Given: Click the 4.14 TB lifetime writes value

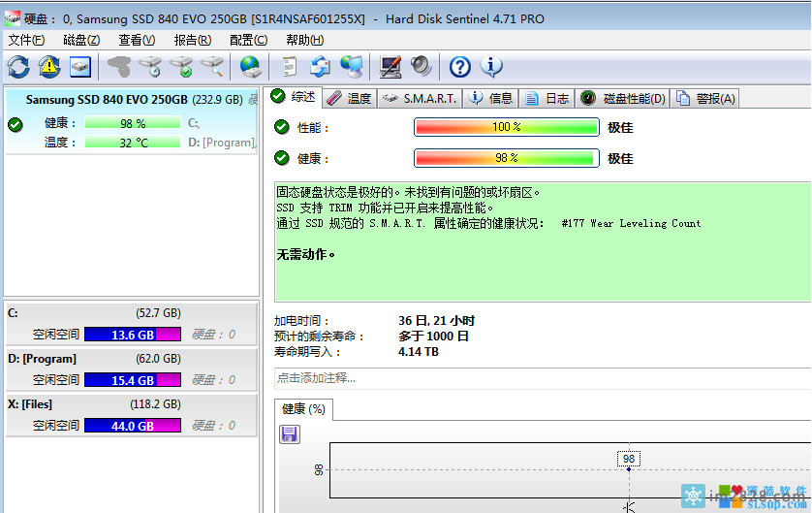Looking at the screenshot, I should [x=419, y=352].
